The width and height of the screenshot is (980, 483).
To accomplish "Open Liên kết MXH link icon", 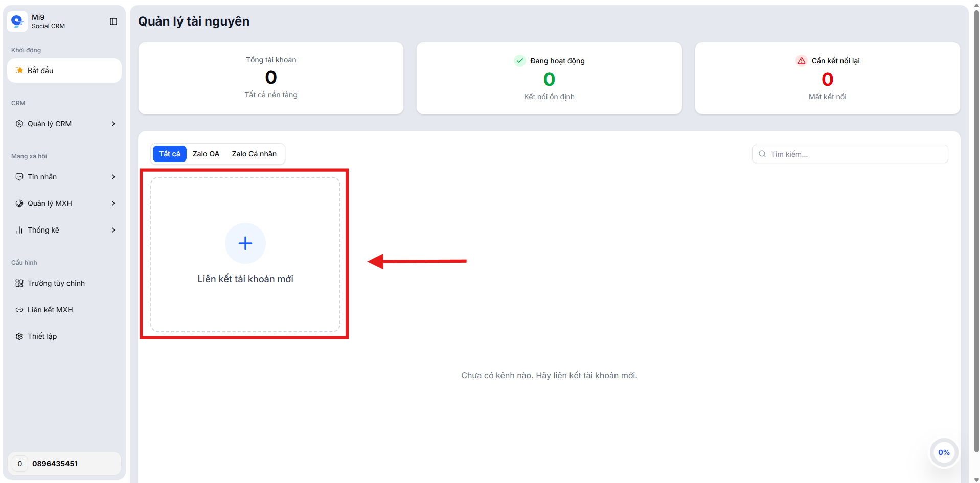I will coord(19,310).
